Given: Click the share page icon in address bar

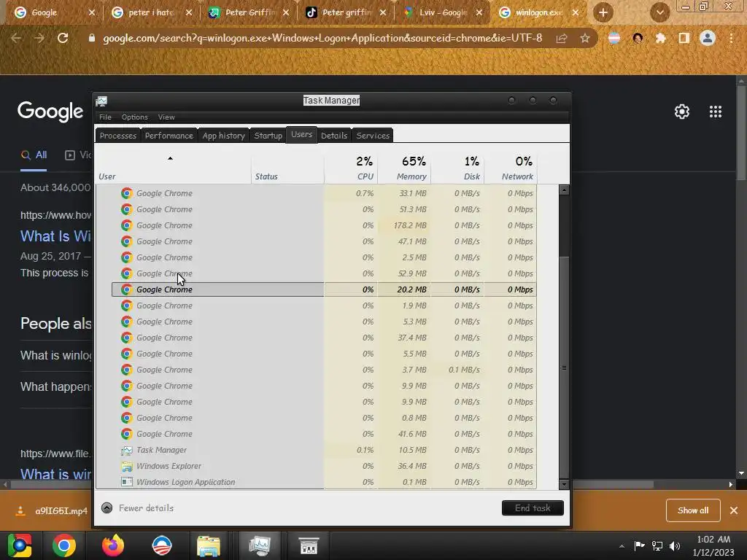Looking at the screenshot, I should click(562, 38).
